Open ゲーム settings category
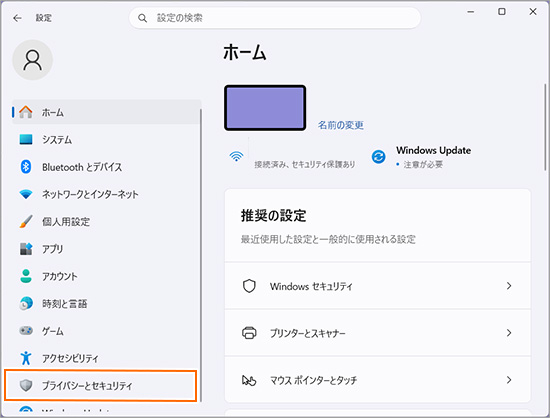Screen dimensions: 550x418 coord(107,331)
